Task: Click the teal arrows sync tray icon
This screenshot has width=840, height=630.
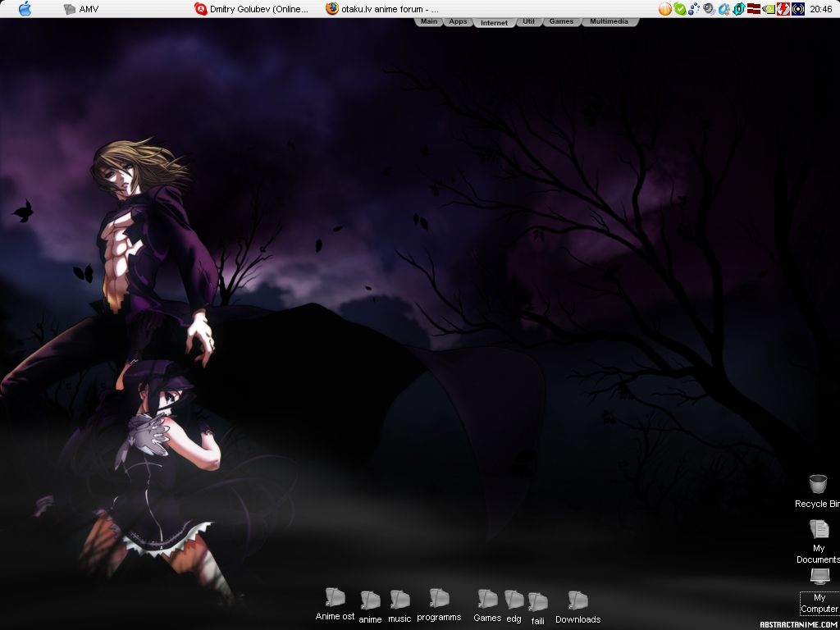Action: click(739, 9)
